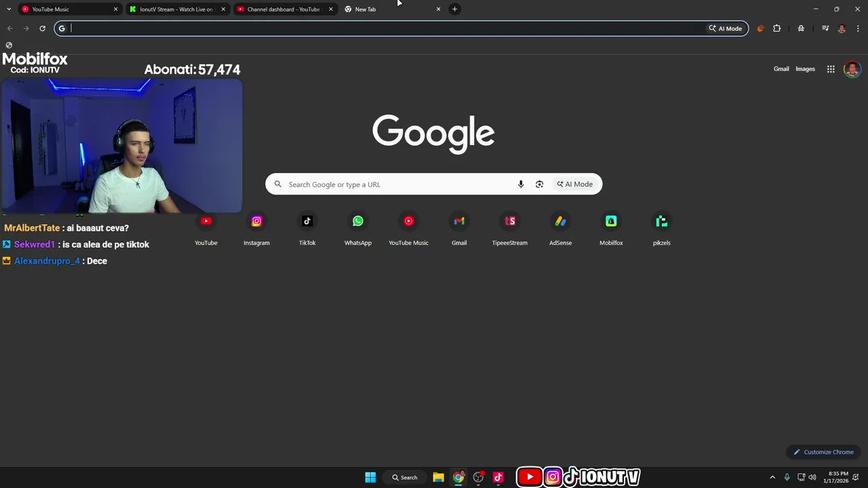The width and height of the screenshot is (868, 488).
Task: Click the incognito-style hat extension icon
Action: (x=801, y=28)
